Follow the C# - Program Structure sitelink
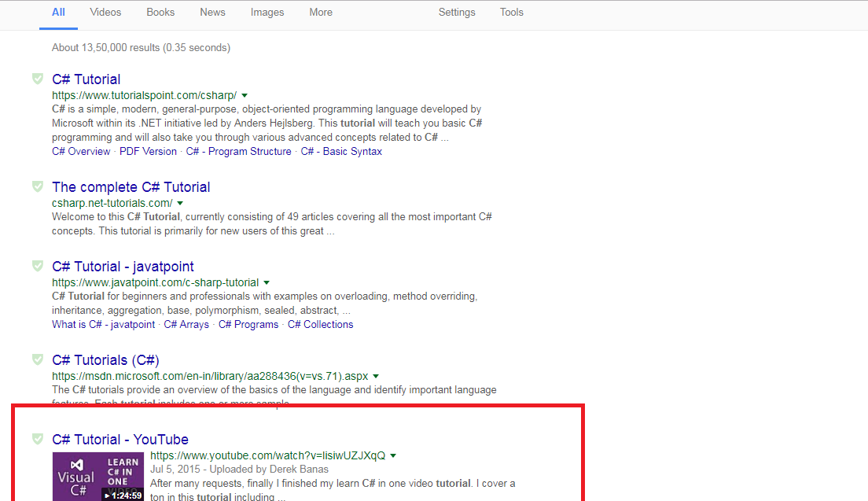This screenshot has height=501, width=868. click(238, 152)
